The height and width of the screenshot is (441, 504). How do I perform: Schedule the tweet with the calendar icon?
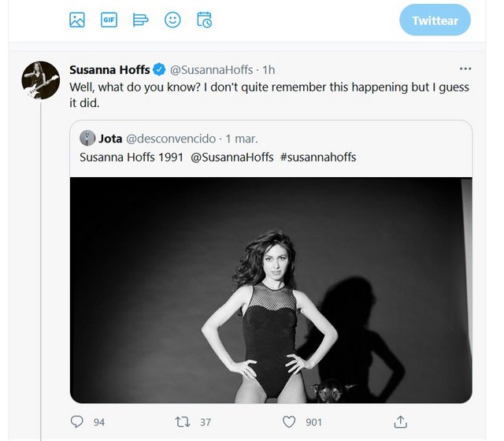[205, 20]
